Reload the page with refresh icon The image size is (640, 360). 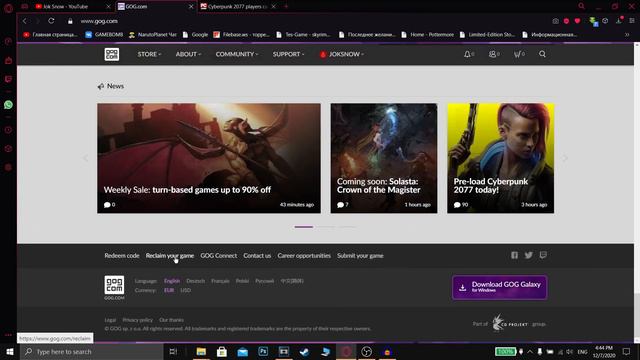[51, 21]
